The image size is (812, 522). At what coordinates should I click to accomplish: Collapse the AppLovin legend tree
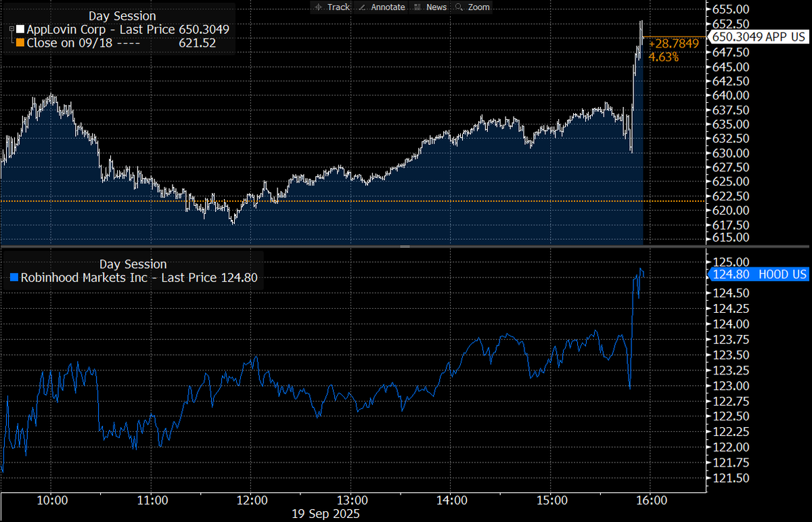[x=11, y=30]
